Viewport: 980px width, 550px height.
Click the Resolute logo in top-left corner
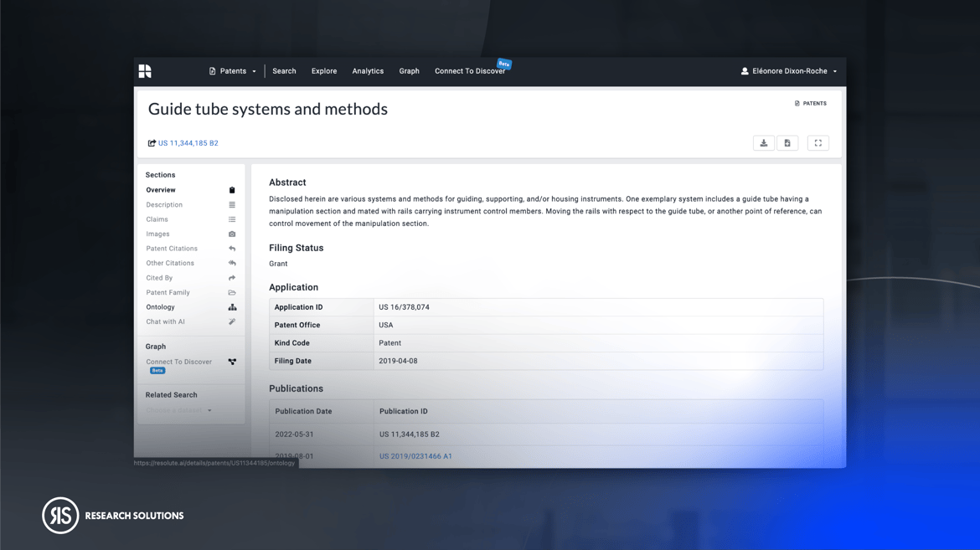(x=144, y=70)
